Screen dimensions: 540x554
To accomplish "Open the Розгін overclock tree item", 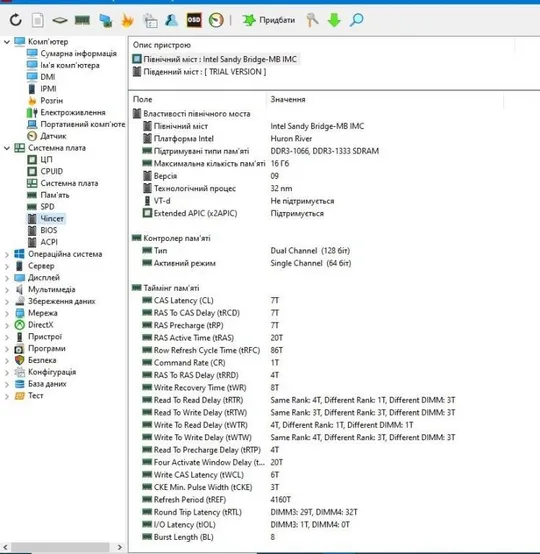I will point(51,101).
